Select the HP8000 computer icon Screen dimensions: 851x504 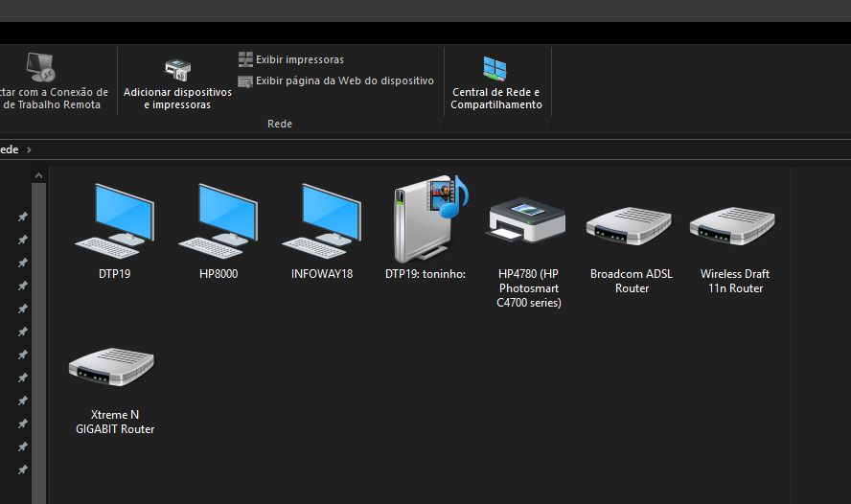(218, 221)
